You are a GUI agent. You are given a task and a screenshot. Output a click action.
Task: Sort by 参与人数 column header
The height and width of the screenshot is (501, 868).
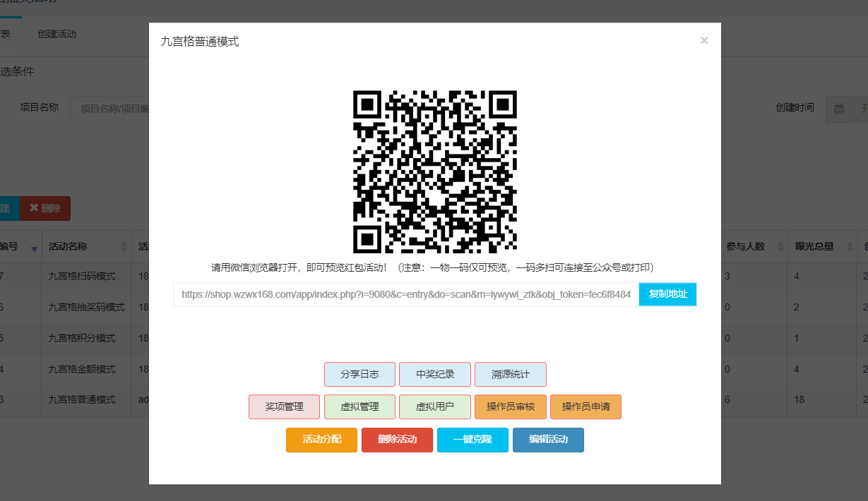754,246
